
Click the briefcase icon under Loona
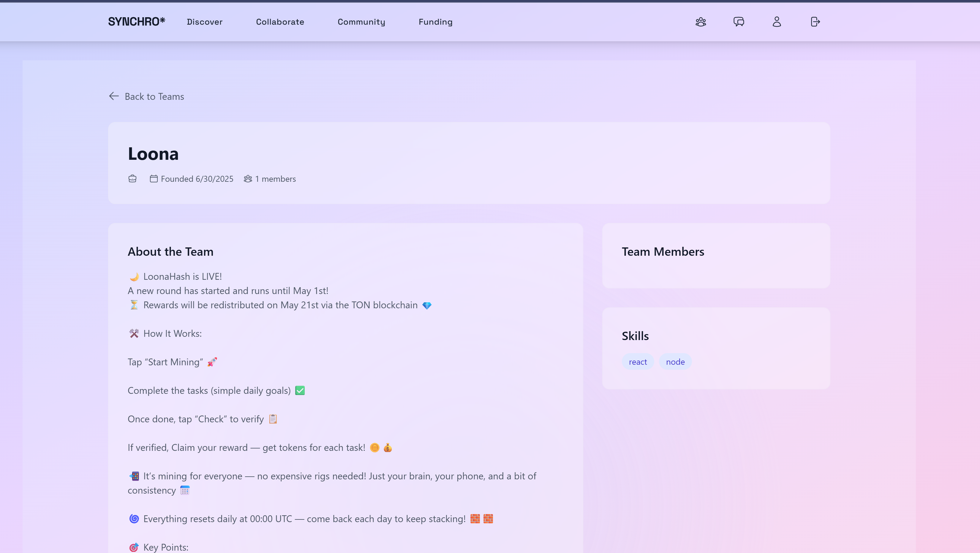[x=132, y=179]
